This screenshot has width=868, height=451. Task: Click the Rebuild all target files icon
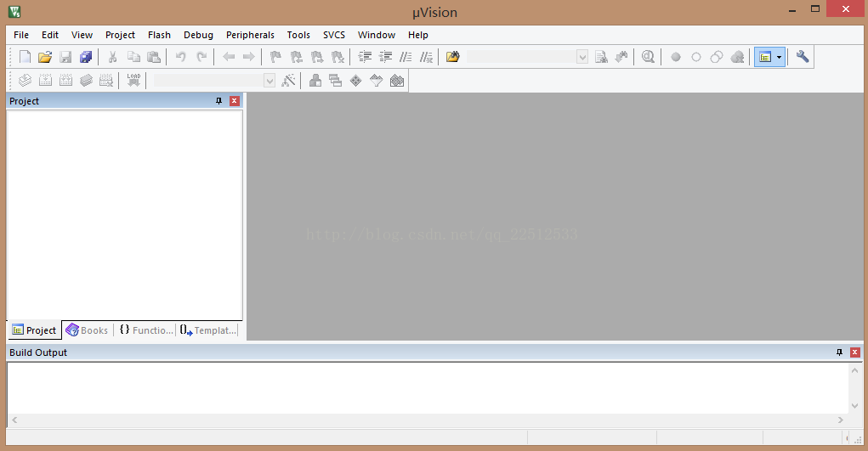[x=65, y=81]
